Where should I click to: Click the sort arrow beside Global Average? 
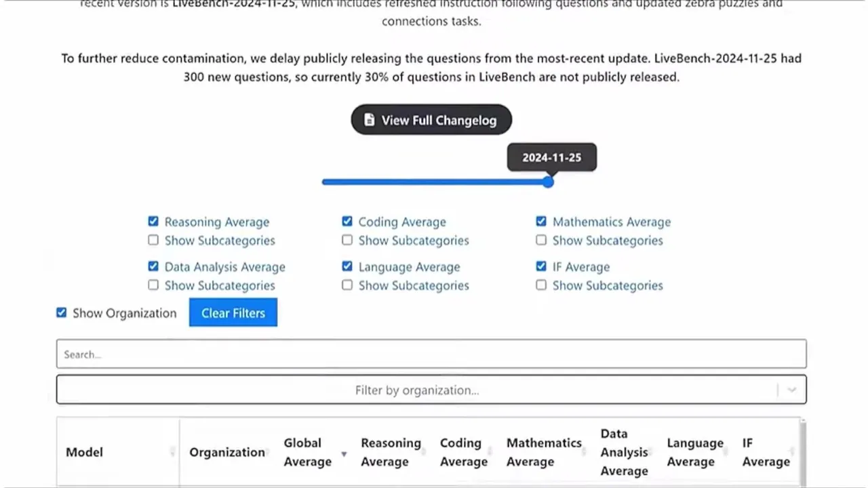344,454
